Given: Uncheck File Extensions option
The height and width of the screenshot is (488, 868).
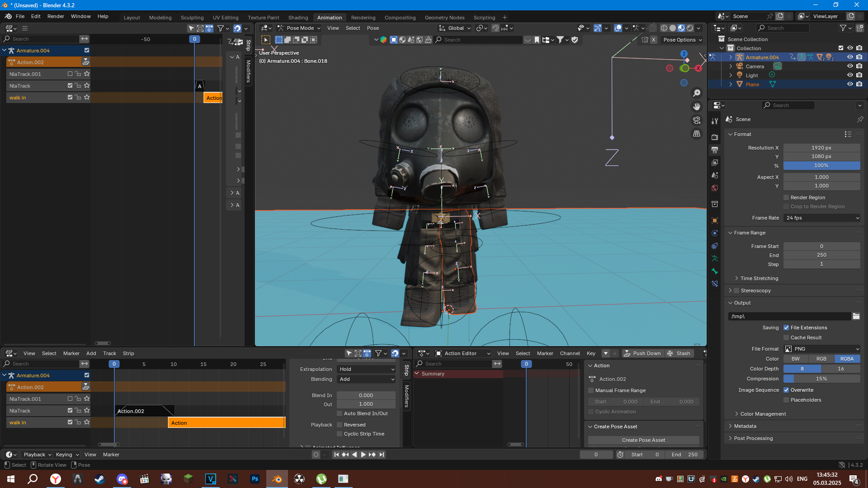Looking at the screenshot, I should (786, 328).
